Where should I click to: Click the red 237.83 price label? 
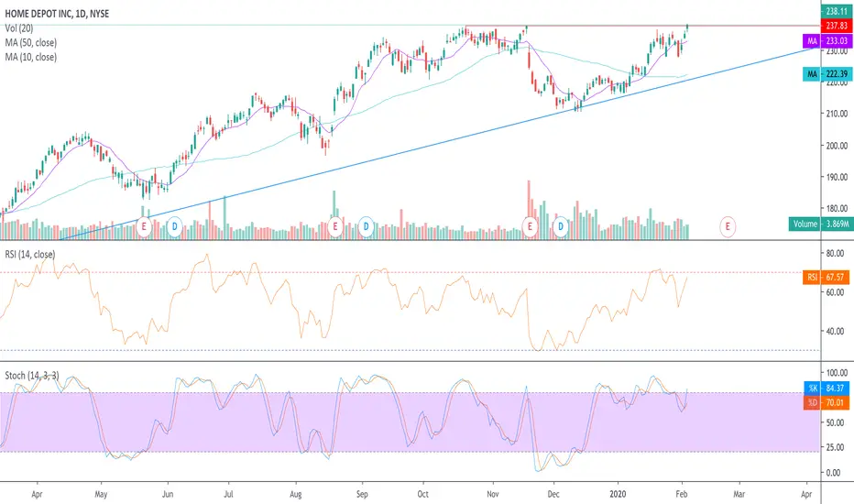(837, 26)
